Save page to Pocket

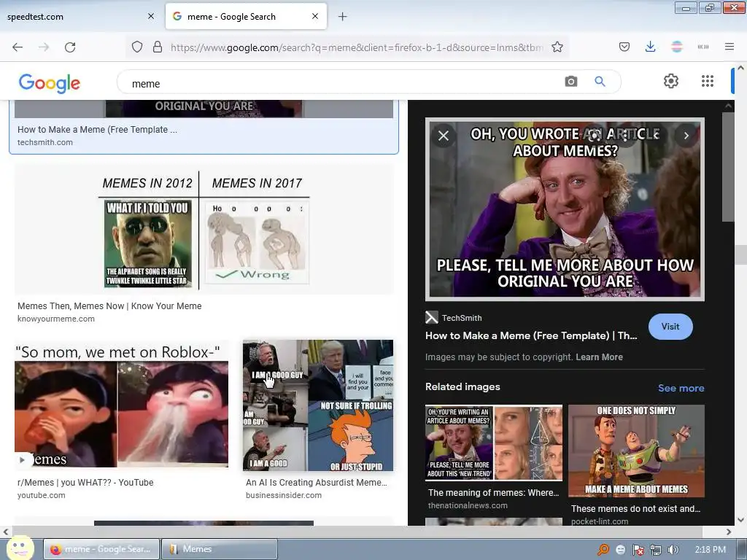click(x=624, y=47)
